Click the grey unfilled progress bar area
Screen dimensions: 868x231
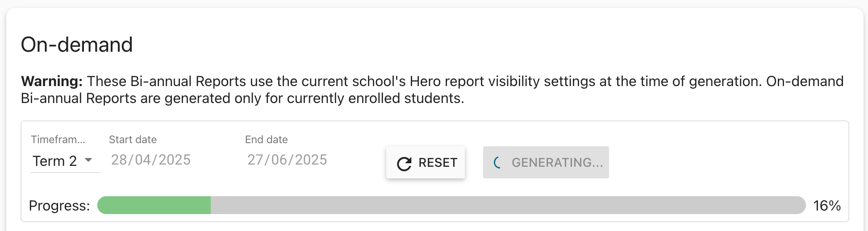coord(507,206)
